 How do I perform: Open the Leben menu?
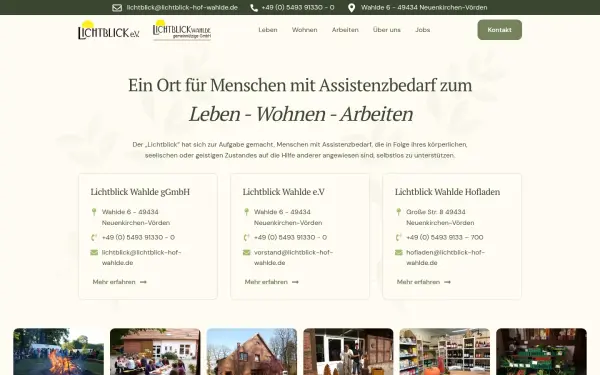point(268,30)
